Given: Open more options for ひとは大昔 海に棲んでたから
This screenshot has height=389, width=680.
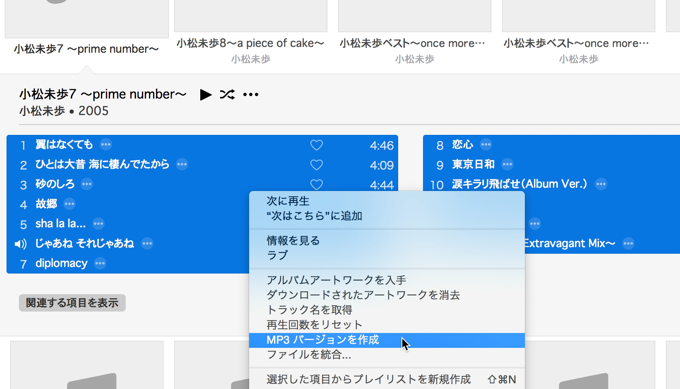Looking at the screenshot, I should (x=182, y=164).
